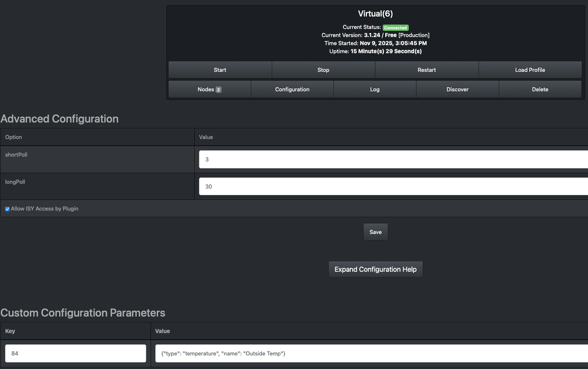This screenshot has width=588, height=369.
Task: Click the nodes count badge on Nodes button
Action: point(218,89)
